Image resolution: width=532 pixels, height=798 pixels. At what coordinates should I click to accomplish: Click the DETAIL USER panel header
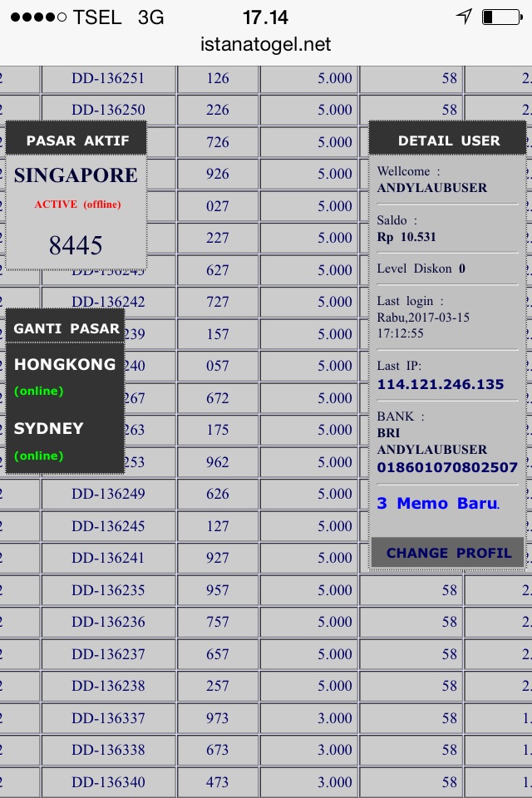pyautogui.click(x=448, y=140)
